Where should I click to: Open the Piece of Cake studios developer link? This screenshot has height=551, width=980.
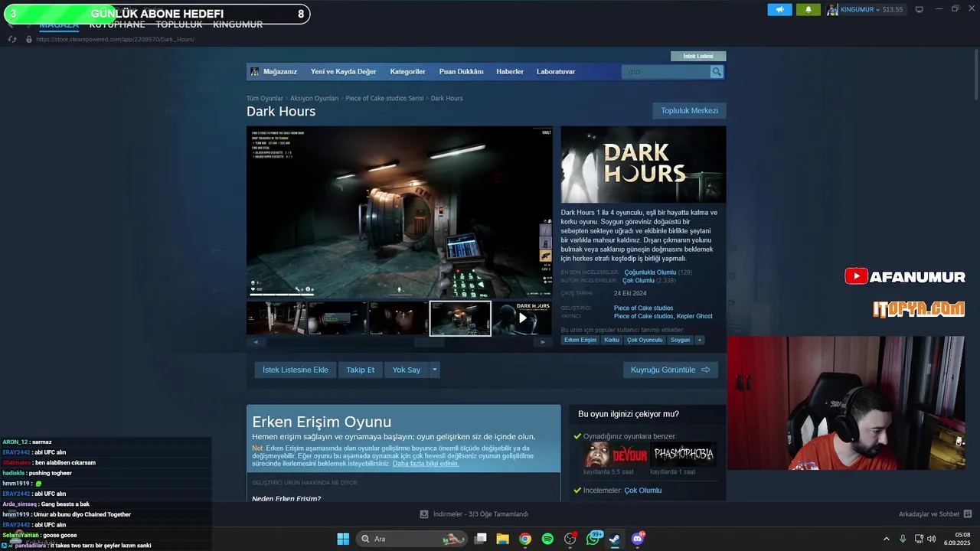pos(643,308)
